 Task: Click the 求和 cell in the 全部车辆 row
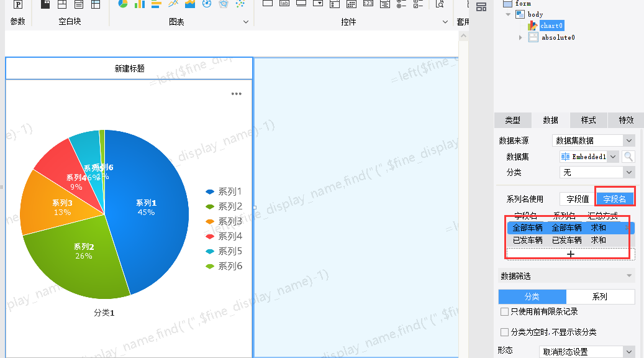tap(599, 227)
